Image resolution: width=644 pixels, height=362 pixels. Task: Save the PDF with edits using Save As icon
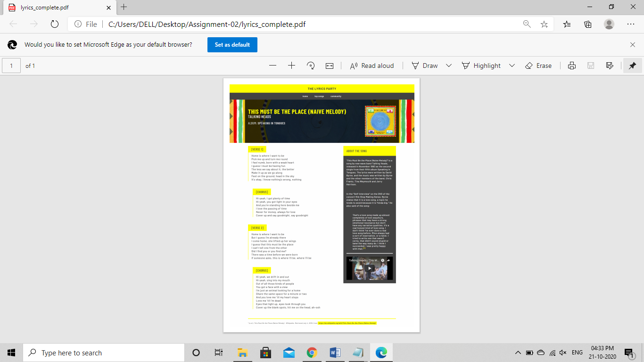[x=609, y=66]
